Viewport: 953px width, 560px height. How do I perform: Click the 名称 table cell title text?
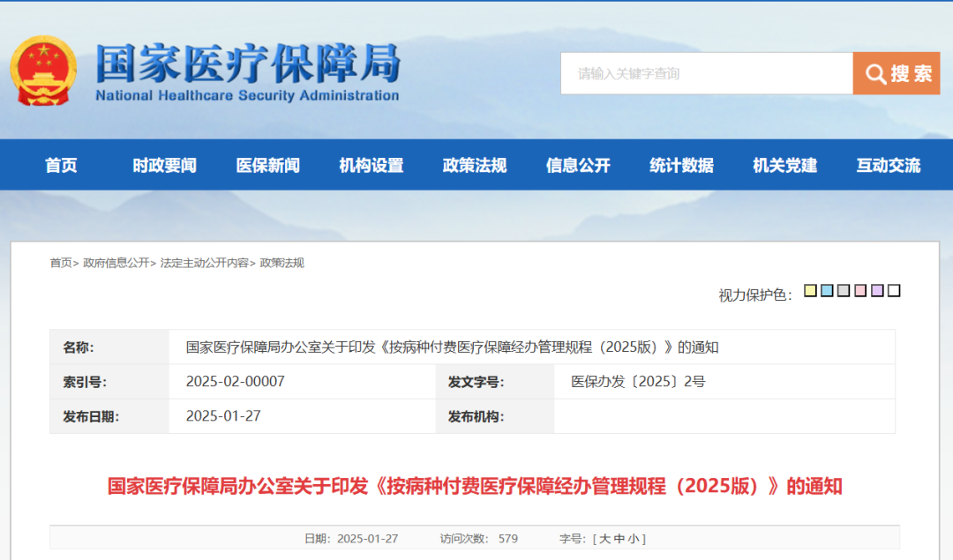pos(452,347)
